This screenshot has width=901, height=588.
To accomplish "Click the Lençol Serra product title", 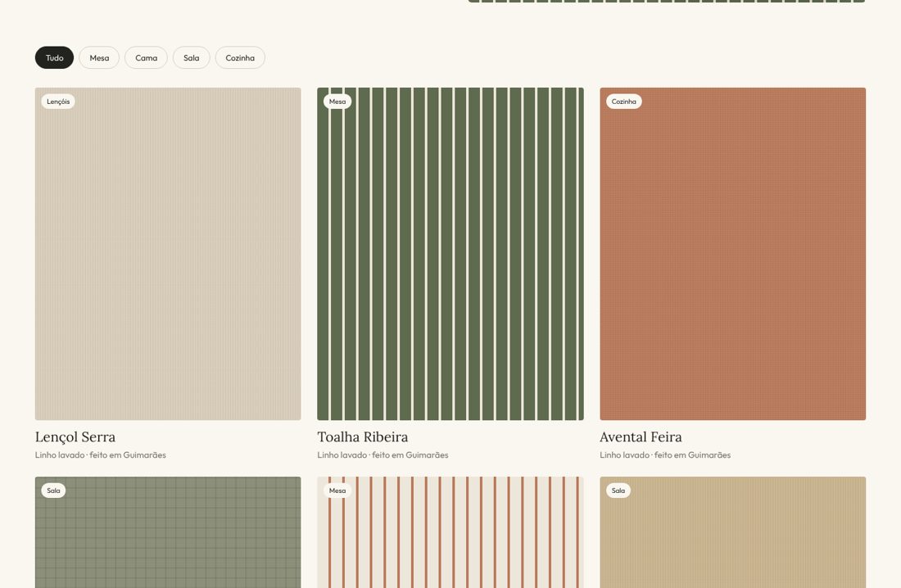I will click(x=75, y=436).
